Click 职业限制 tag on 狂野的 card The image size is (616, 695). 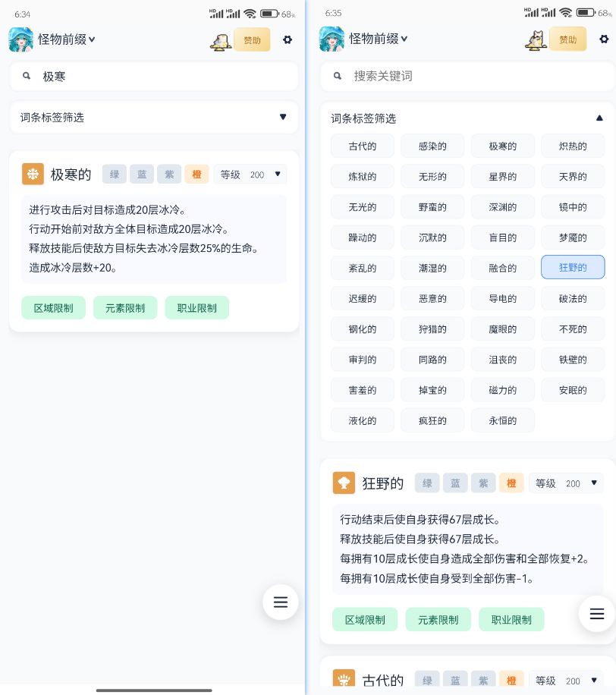(511, 620)
